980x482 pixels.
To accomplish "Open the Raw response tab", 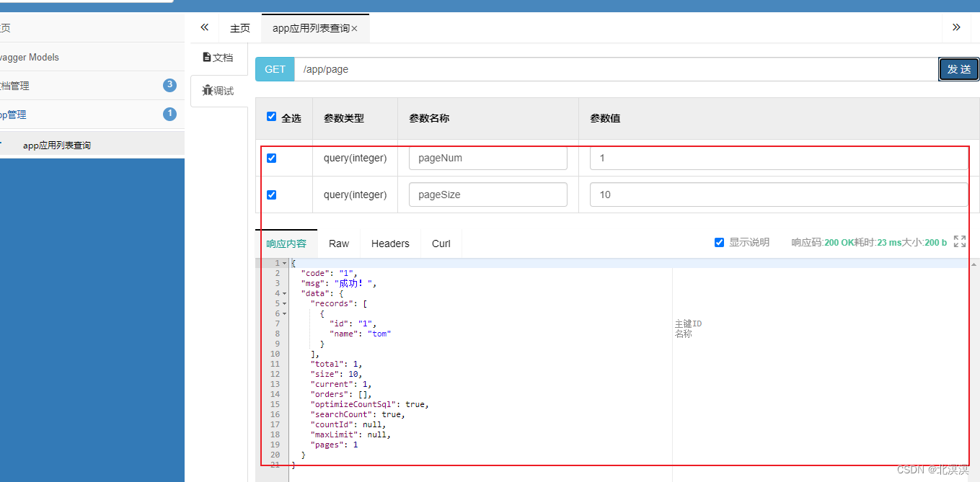I will coord(338,243).
